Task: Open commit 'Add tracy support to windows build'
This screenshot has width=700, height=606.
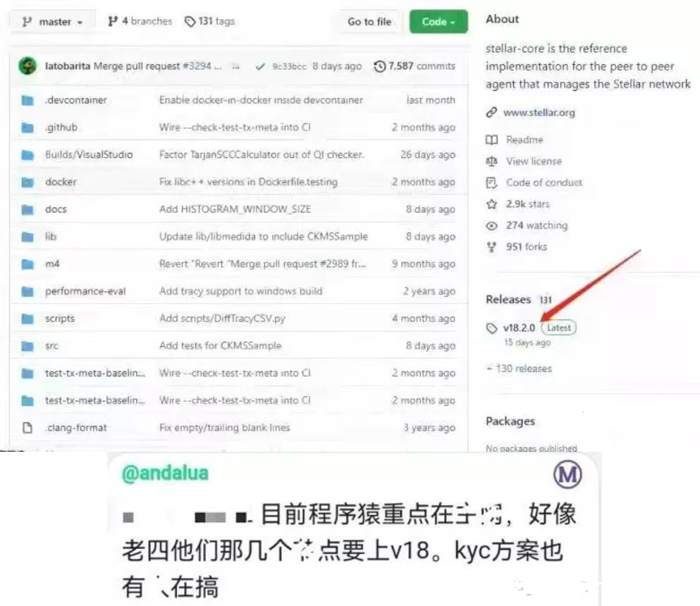Action: click(x=240, y=291)
